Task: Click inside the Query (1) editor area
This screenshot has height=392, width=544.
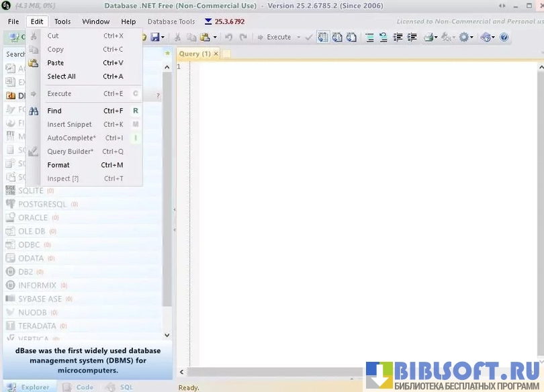Action: pos(363,201)
